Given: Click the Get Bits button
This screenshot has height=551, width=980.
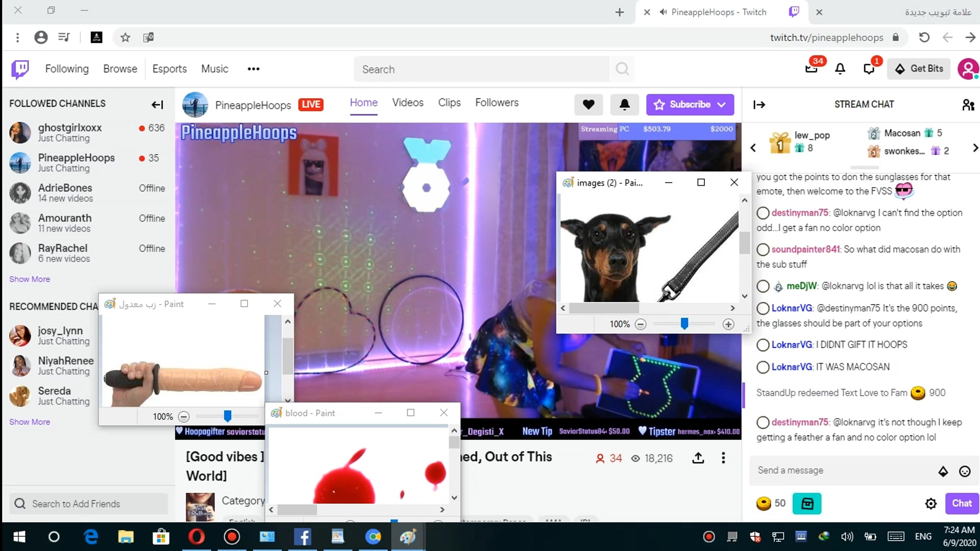Looking at the screenshot, I should pyautogui.click(x=919, y=69).
